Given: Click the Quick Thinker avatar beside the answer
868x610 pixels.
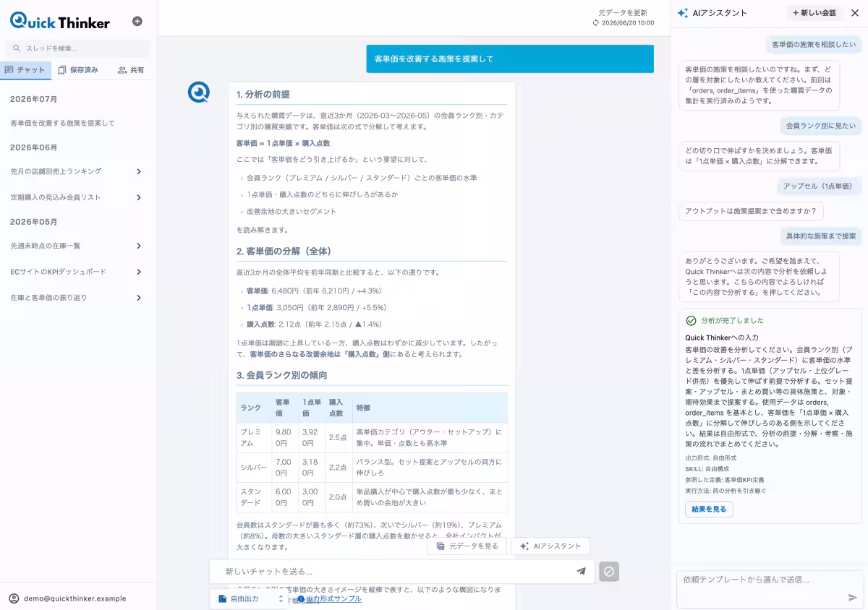Looking at the screenshot, I should click(198, 93).
